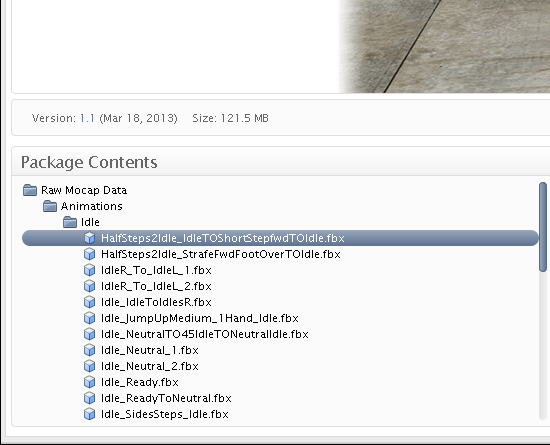Collapse the Animations folder label
Image resolution: width=550 pixels, height=445 pixels.
(92, 206)
